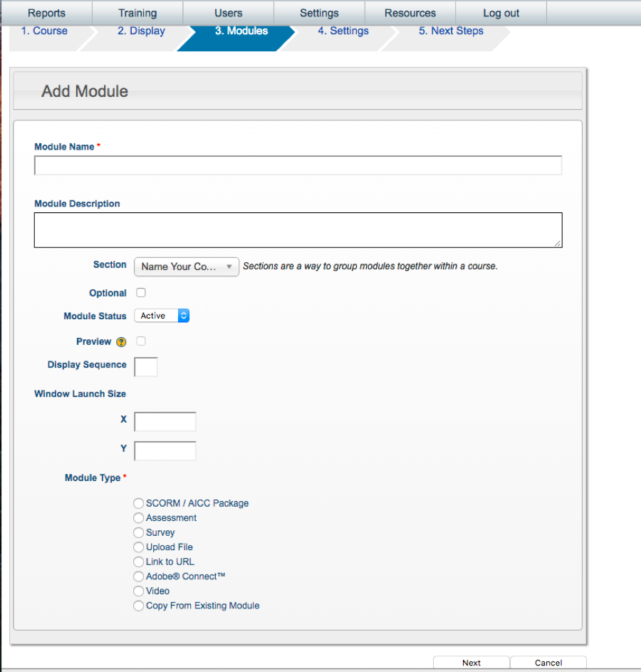Screen dimensions: 641x672
Task: Click Log out in the top bar
Action: click(x=501, y=13)
